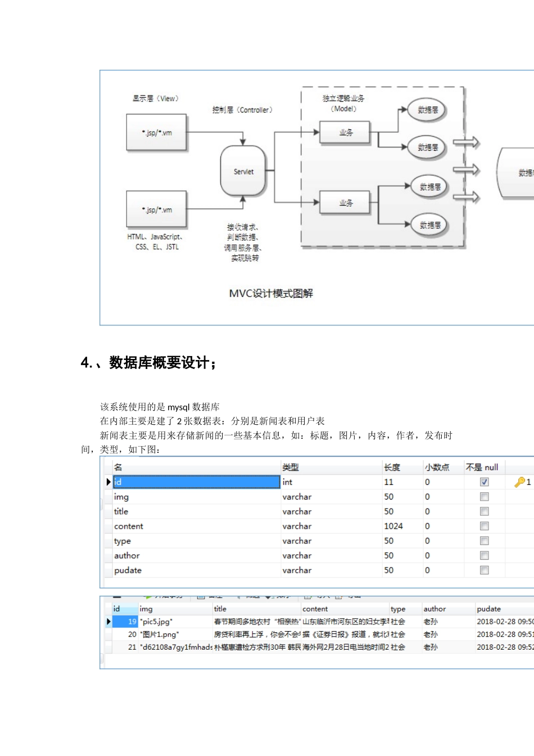
Task: Click the content column header in data grid
Action: (345, 609)
